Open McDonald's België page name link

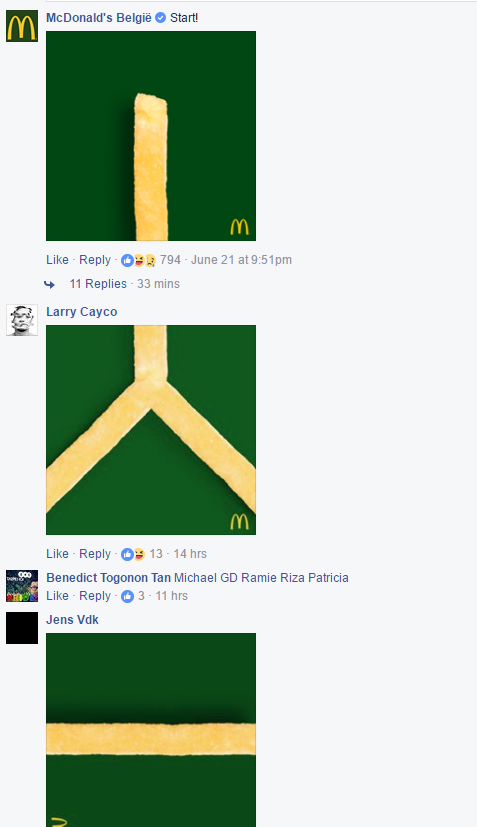[99, 17]
